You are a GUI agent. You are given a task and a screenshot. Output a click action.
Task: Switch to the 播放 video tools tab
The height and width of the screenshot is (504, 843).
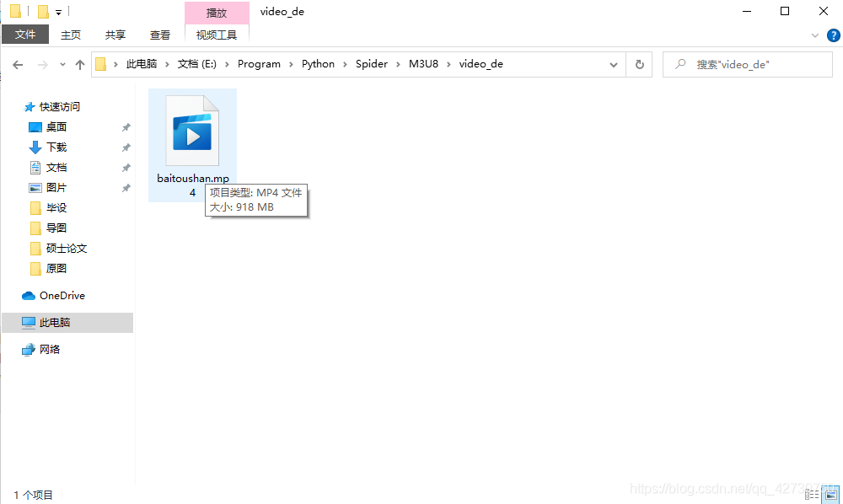tap(217, 13)
